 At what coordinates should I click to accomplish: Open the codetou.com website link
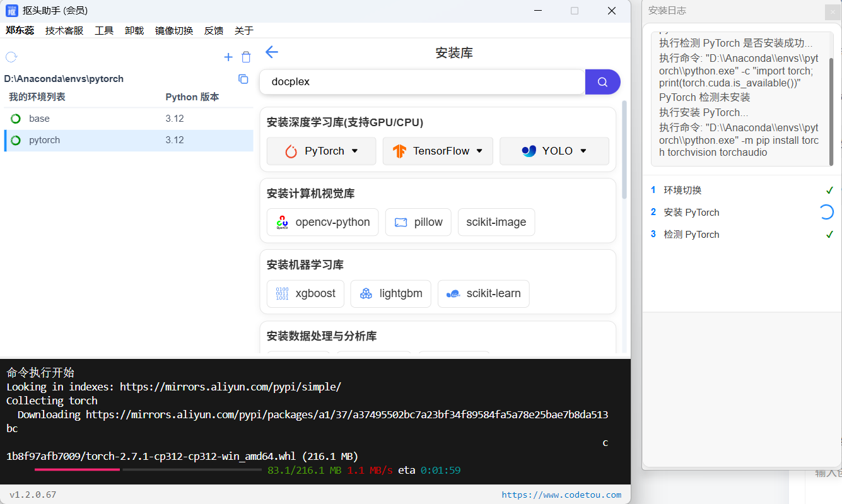[x=561, y=495]
